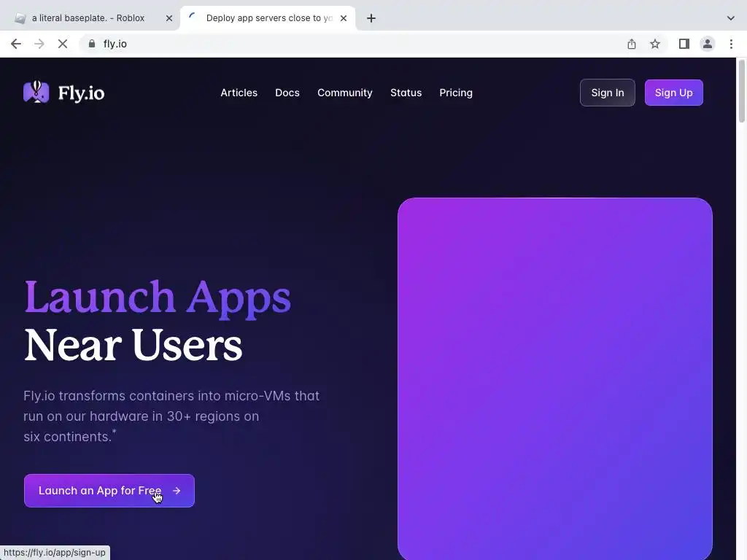Open the Pricing nav link
Viewport: 747px width, 560px height.
tap(456, 93)
